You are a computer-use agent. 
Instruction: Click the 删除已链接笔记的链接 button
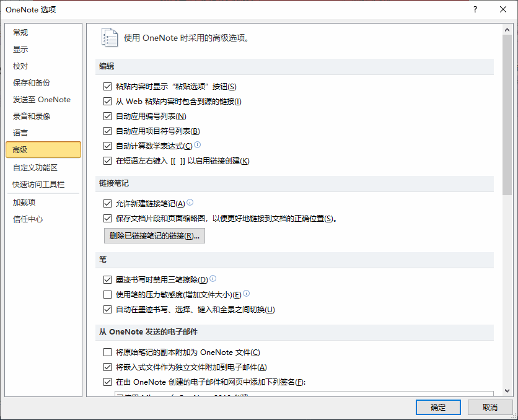[154, 236]
